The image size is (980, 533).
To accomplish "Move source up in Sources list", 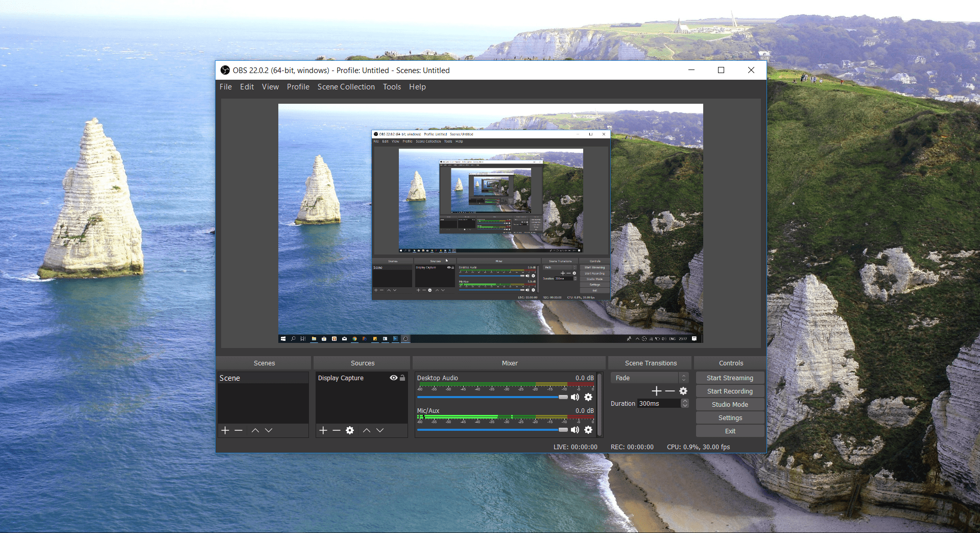I will (367, 430).
